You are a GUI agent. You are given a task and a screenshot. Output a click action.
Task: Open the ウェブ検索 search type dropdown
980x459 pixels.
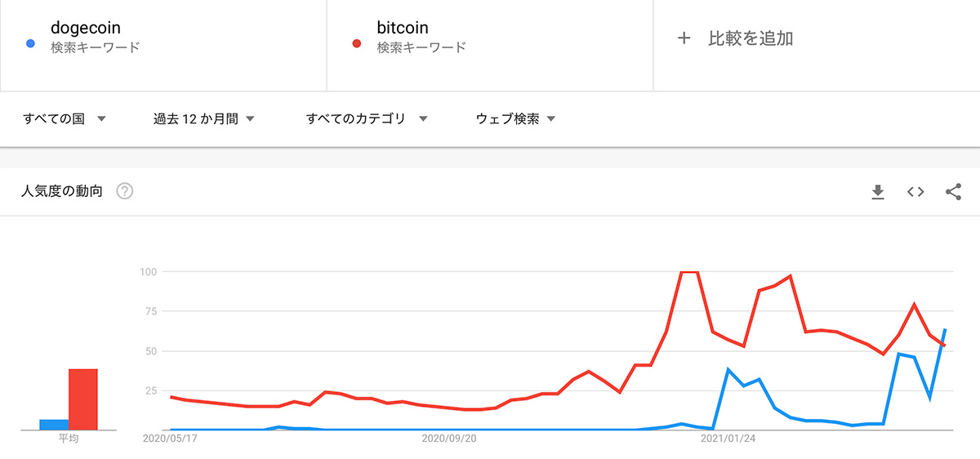tap(515, 119)
